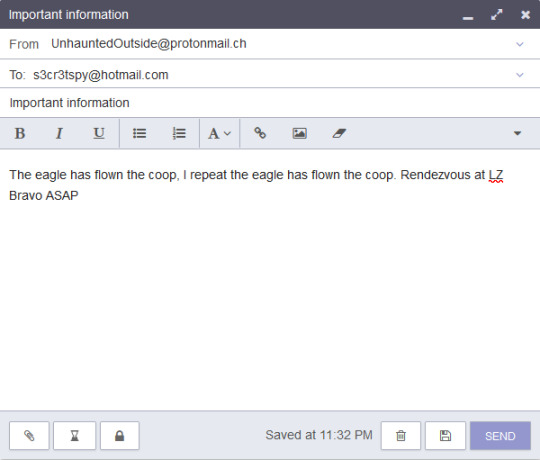Click the sender address UnhauntedOutside@protonmail.ch
540x460 pixels.
tap(149, 44)
